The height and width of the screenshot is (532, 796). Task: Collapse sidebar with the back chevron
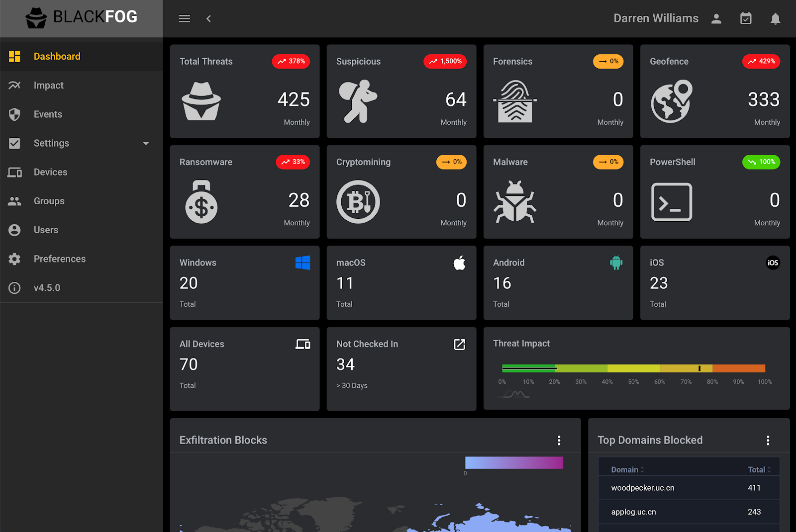click(209, 18)
